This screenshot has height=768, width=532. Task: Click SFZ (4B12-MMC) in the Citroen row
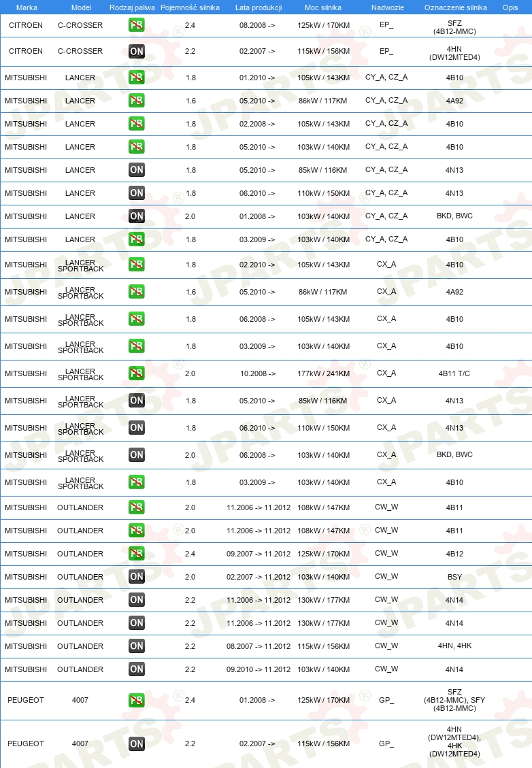(454, 27)
